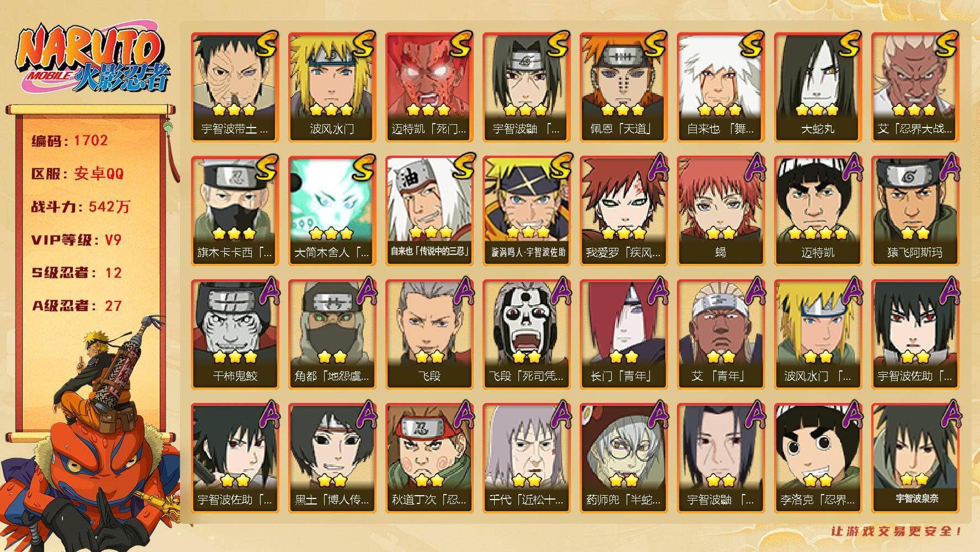The image size is (980, 552).
Task: Open the 大蛇丸 character card
Action: click(818, 87)
